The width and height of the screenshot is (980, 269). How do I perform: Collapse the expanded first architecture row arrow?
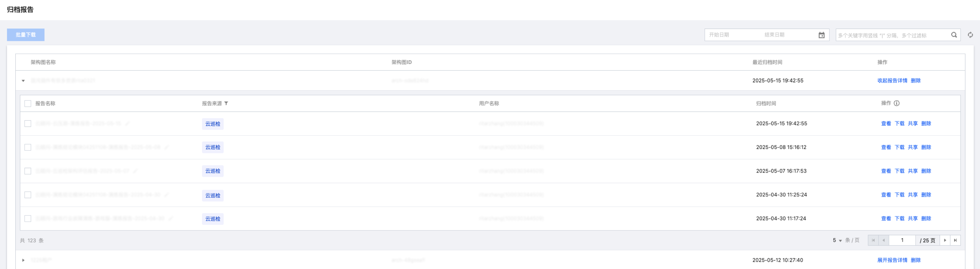tap(23, 81)
